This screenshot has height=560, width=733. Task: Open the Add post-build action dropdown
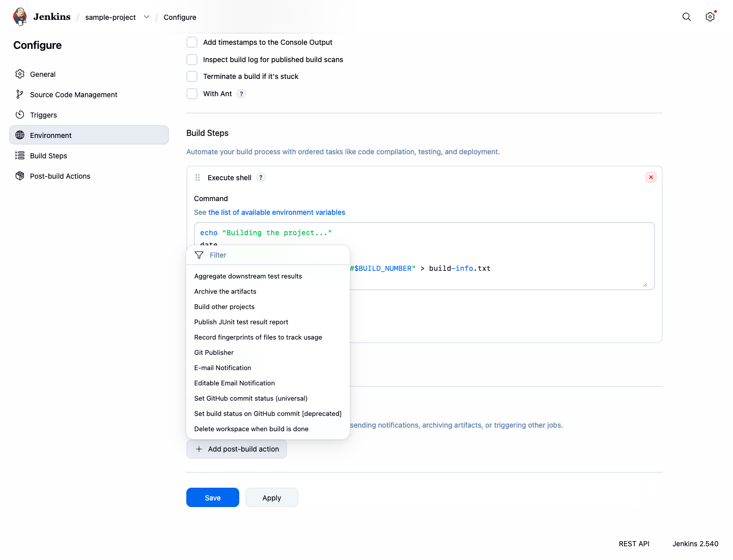tap(237, 449)
